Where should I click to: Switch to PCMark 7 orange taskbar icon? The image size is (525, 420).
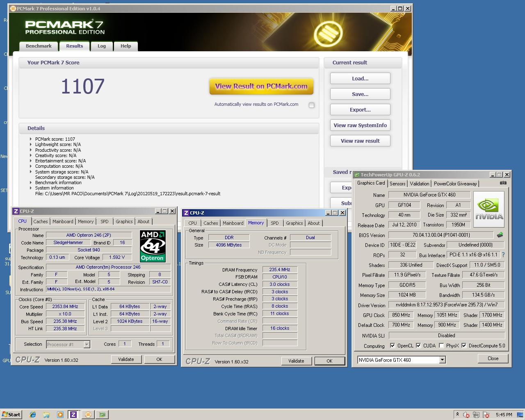coord(88,415)
